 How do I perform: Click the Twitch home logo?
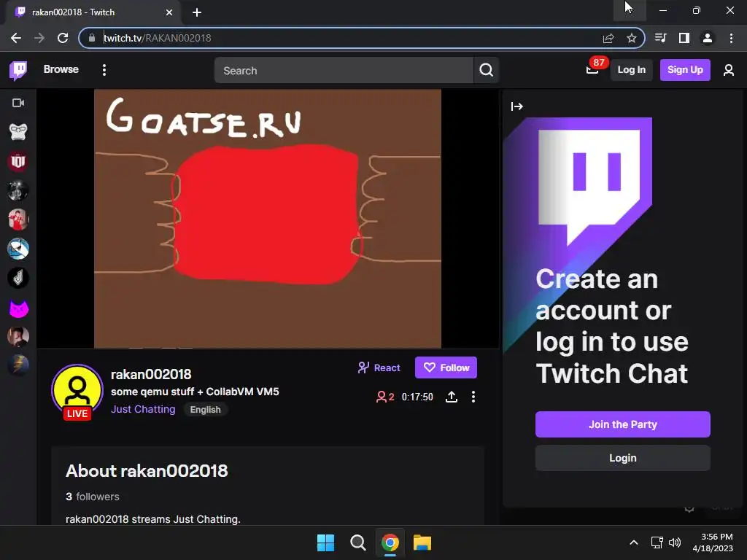coord(18,71)
